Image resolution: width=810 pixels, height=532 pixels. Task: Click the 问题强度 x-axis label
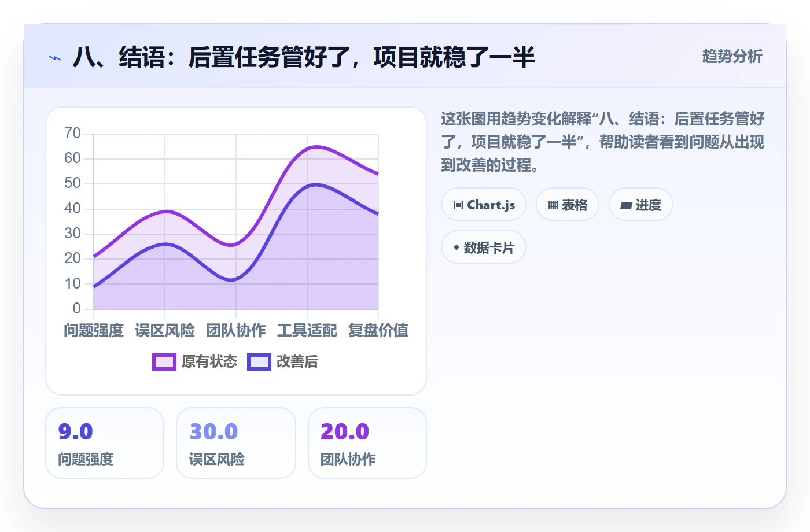[x=94, y=331]
